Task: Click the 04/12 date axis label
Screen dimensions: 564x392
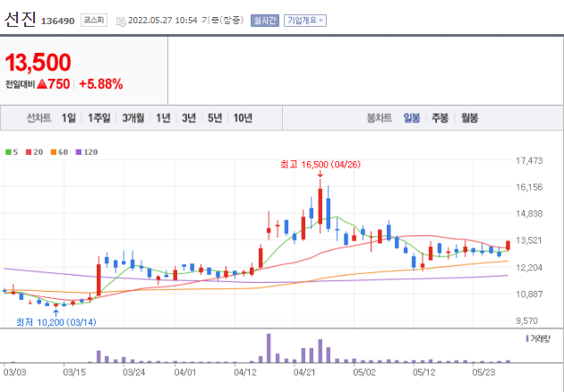Action: (x=245, y=372)
